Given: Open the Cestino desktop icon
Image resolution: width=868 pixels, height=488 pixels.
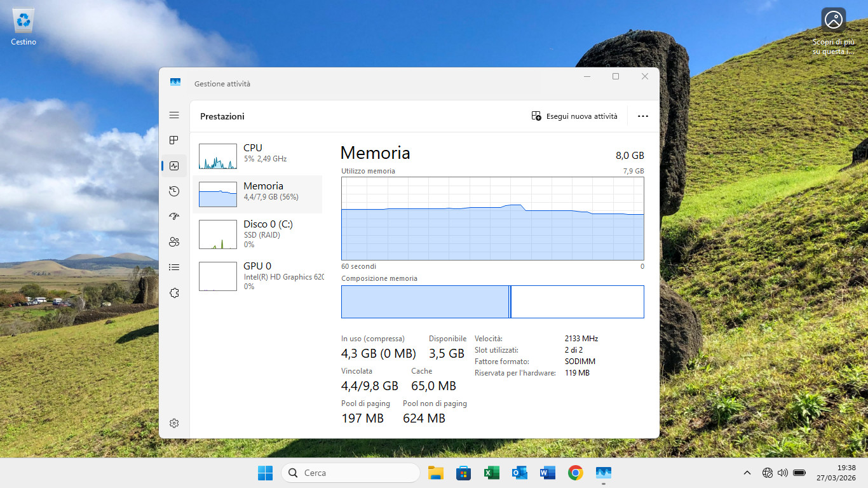Looking at the screenshot, I should coord(24,27).
